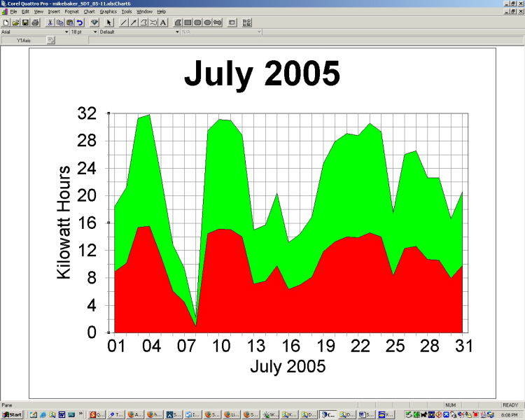Viewport: 525px width, 420px height.
Task: Click the red area series in chart
Action: (210, 294)
